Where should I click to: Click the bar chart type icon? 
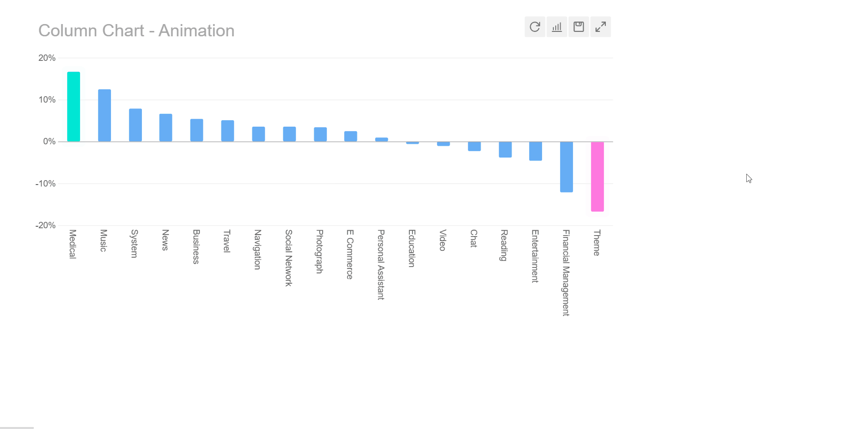click(557, 27)
